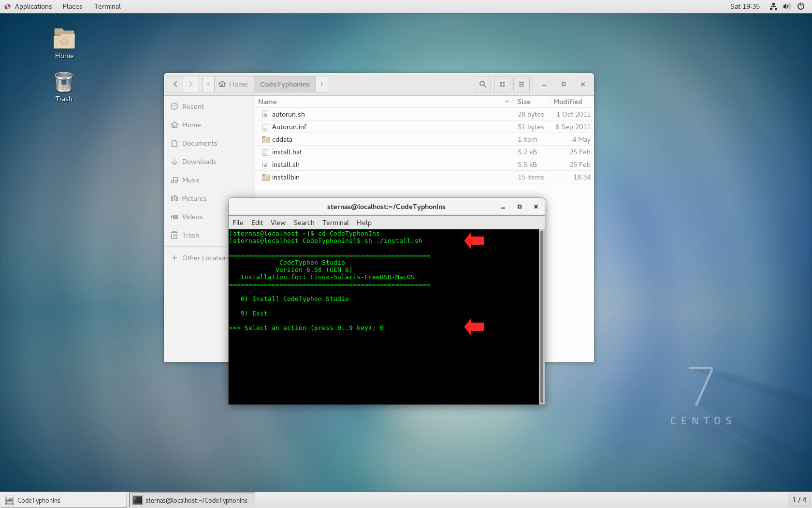Sort files by Modified column
This screenshot has height=508, width=812.
[572, 102]
